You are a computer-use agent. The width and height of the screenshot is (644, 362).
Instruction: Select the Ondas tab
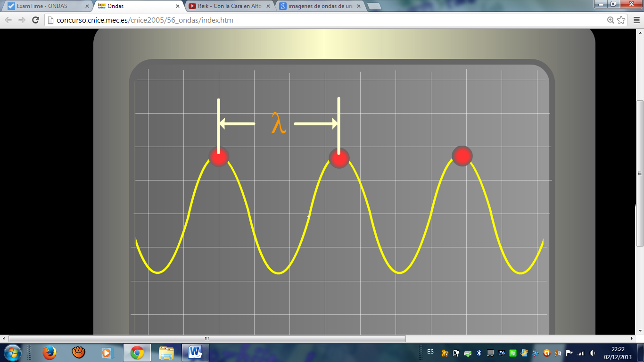point(138,6)
